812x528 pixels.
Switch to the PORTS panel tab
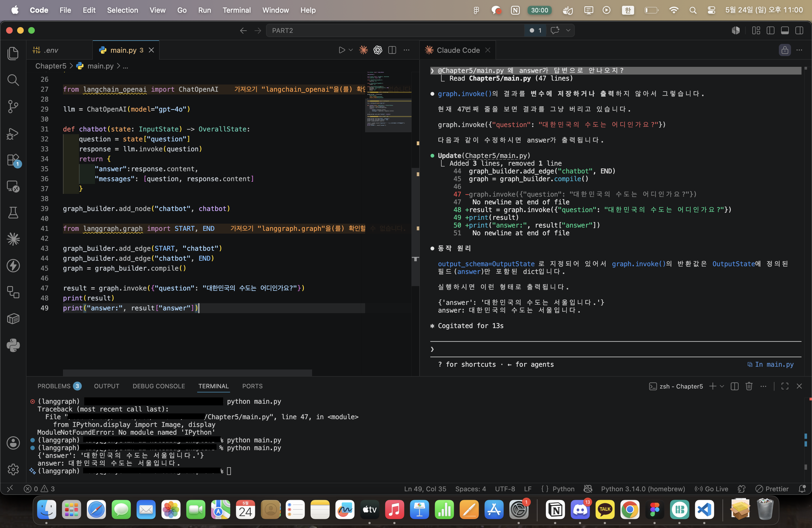(x=252, y=386)
